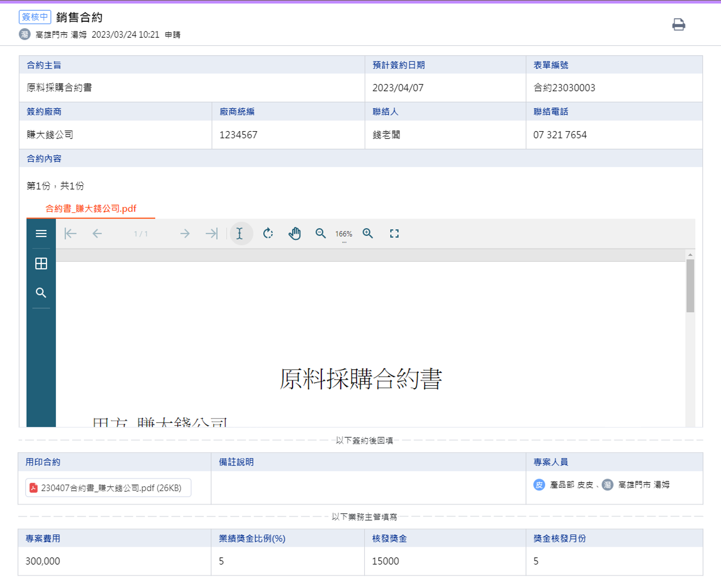The width and height of the screenshot is (721, 588).
Task: Click vendor tax ID 1234567
Action: point(238,135)
